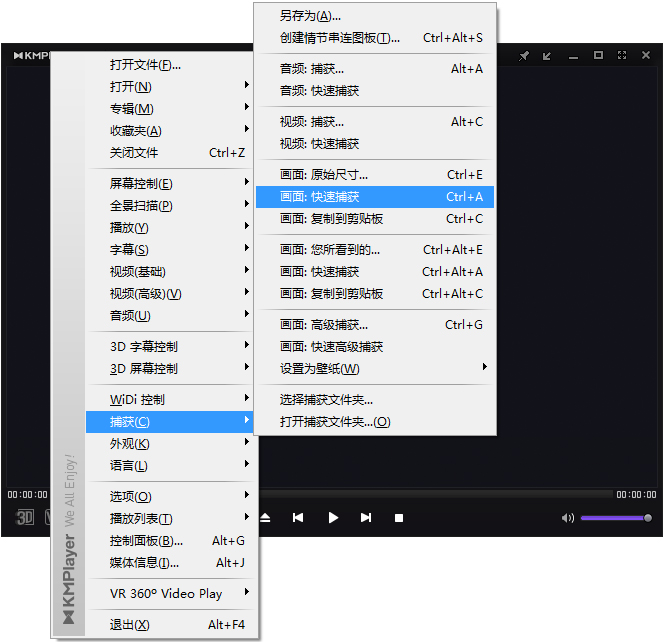Viewport: 665px width, 642px height.
Task: Expand the 字幕(S) submenu
Action: [170, 250]
